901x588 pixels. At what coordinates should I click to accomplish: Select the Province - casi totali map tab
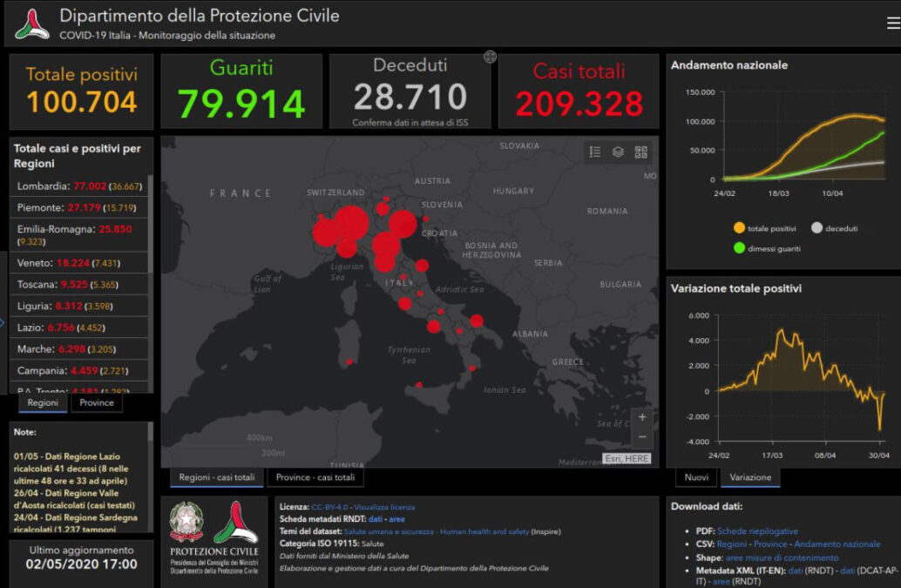coord(315,477)
